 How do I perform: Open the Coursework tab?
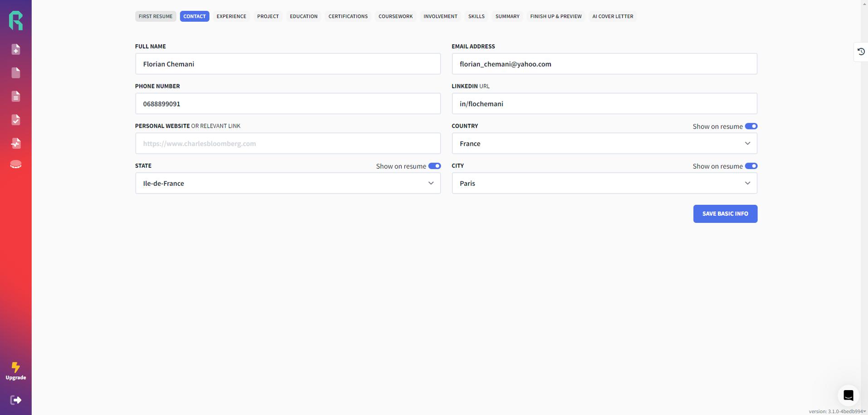[x=396, y=16]
